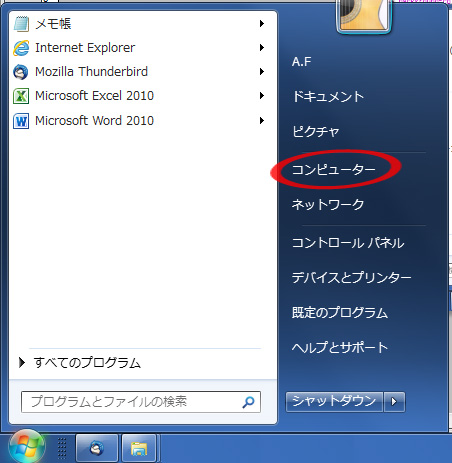Screen dimensions: 452x463
Task: Click the user account picture
Action: click(x=364, y=16)
